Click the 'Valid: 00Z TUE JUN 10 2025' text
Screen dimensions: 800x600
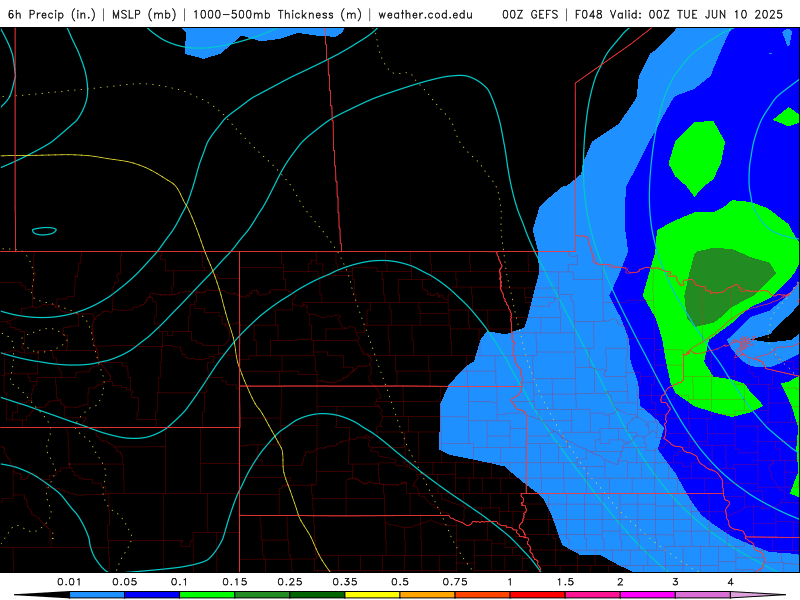(696, 14)
